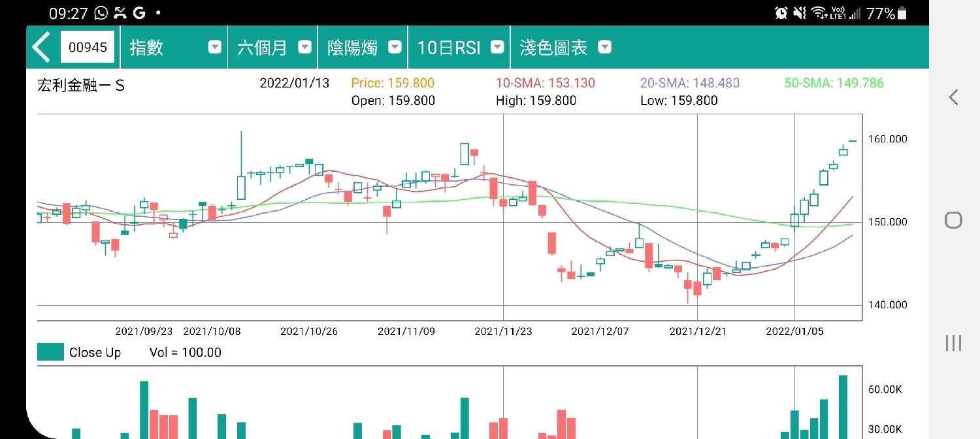
Task: Tap the Android back chevron on the navigation bar
Action: pos(953,97)
